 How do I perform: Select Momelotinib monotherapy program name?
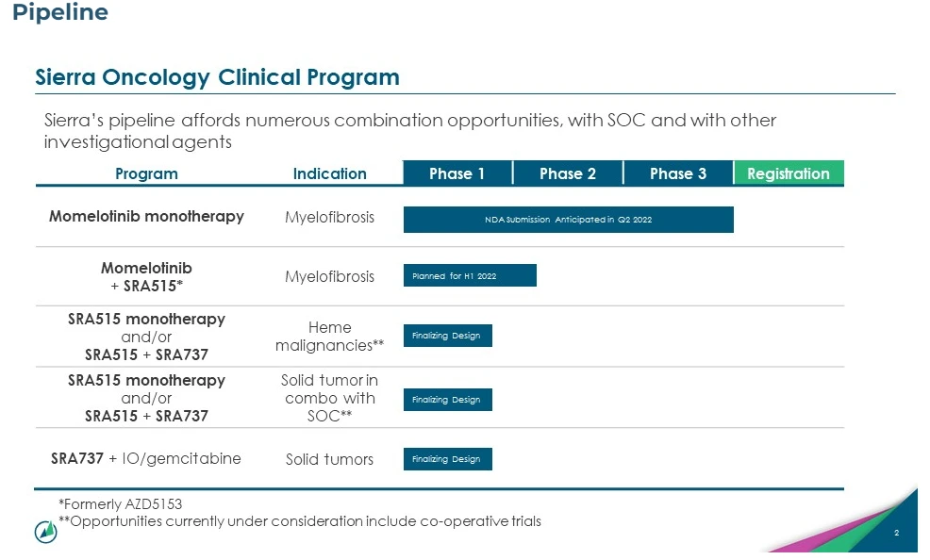[x=146, y=217]
